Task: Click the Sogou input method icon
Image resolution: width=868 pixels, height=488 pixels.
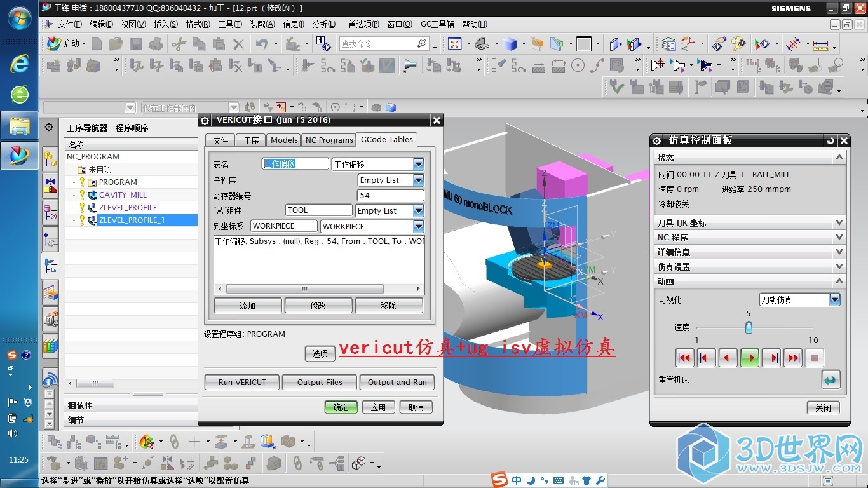Action: point(501,480)
